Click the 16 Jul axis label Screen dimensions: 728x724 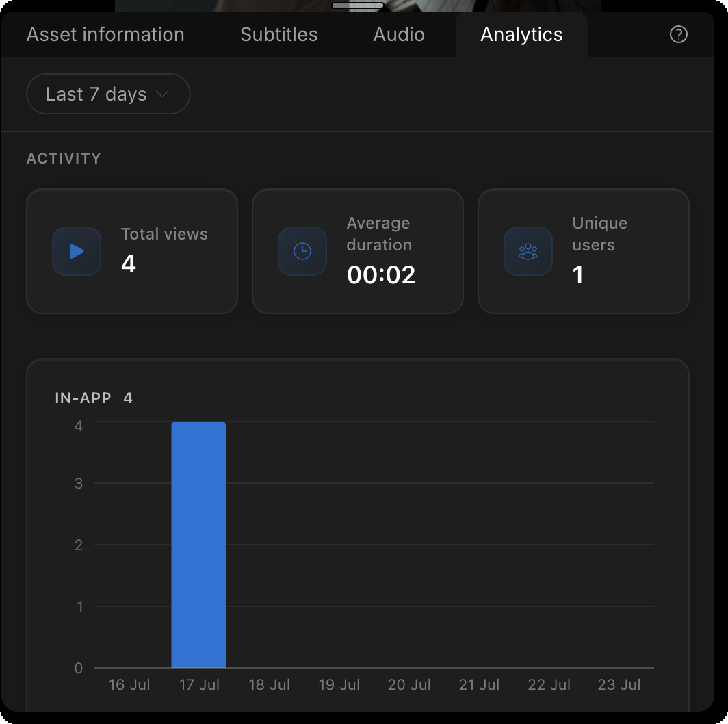(129, 684)
